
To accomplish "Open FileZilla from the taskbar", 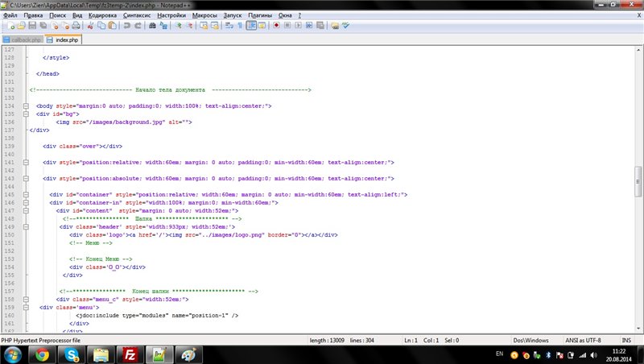I will coord(128,354).
